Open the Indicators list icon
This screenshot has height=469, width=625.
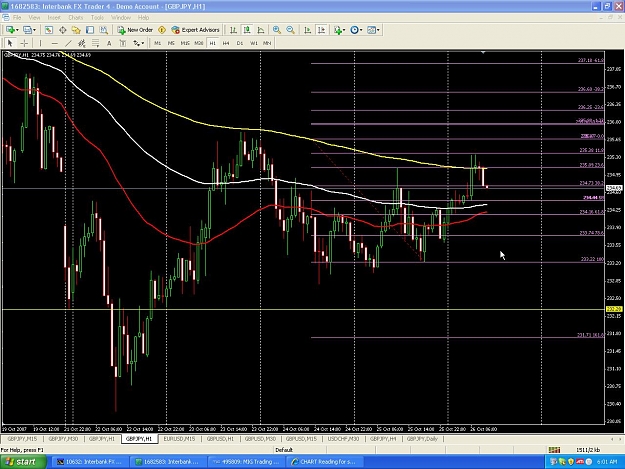(338, 30)
